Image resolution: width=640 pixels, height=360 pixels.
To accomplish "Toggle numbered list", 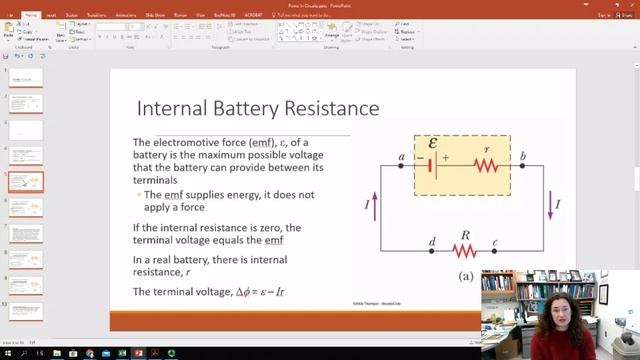I will tap(188, 27).
